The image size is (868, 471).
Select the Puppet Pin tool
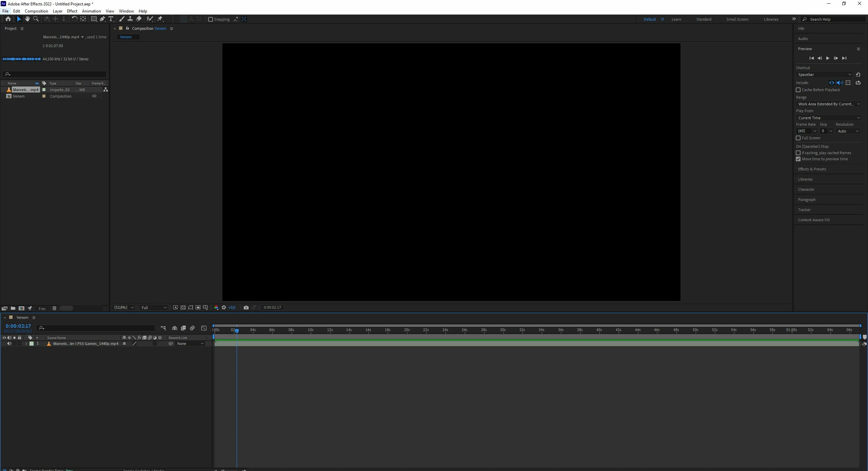pyautogui.click(x=160, y=19)
